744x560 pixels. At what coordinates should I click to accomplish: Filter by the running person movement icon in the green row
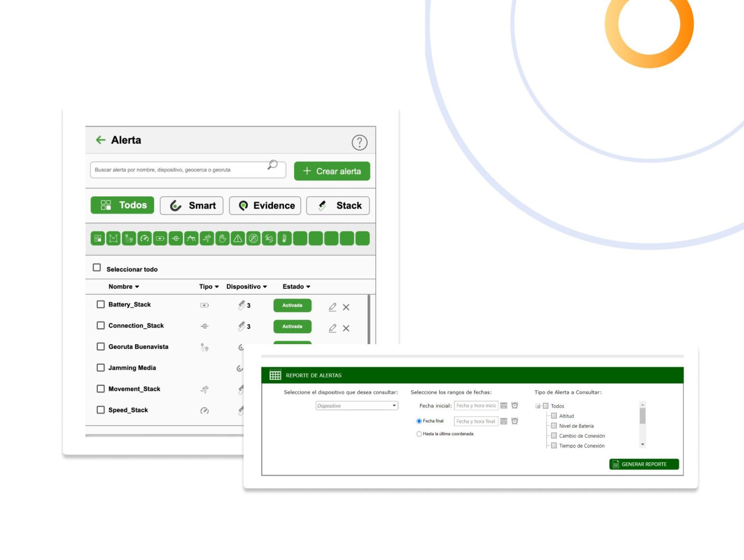pyautogui.click(x=207, y=238)
